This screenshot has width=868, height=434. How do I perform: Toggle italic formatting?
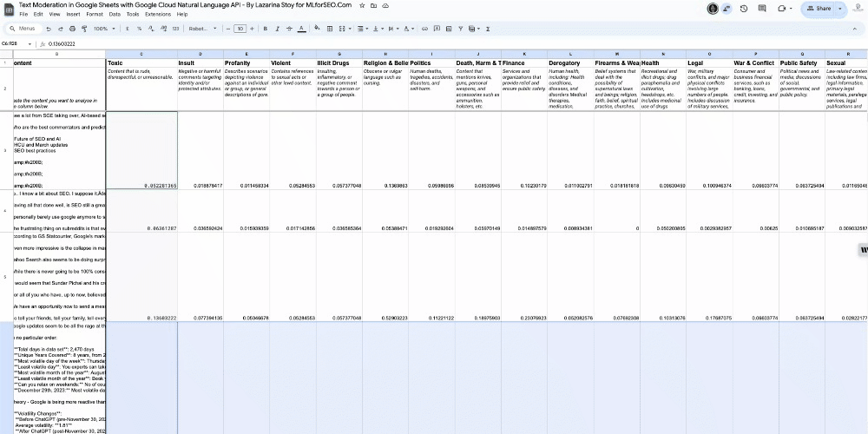[x=278, y=29]
